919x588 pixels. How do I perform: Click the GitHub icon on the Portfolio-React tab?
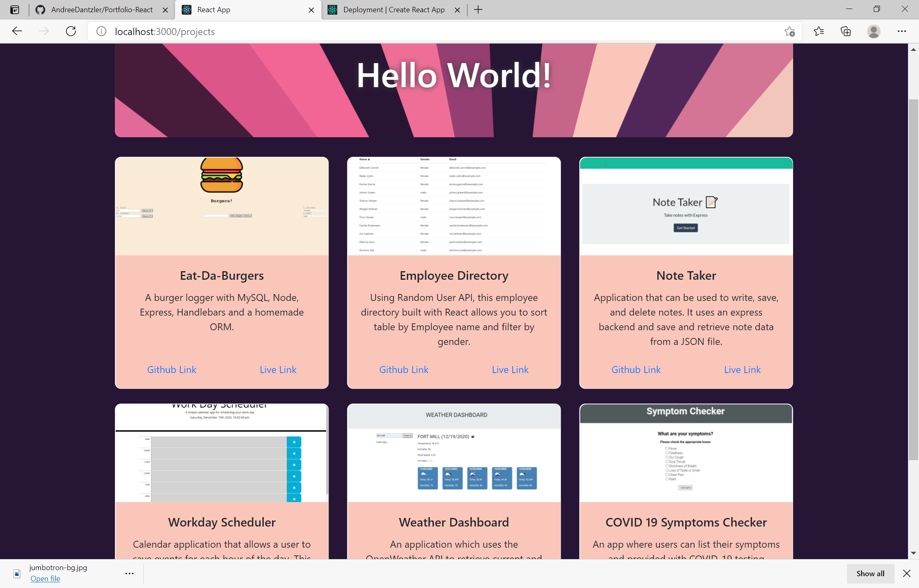[40, 9]
